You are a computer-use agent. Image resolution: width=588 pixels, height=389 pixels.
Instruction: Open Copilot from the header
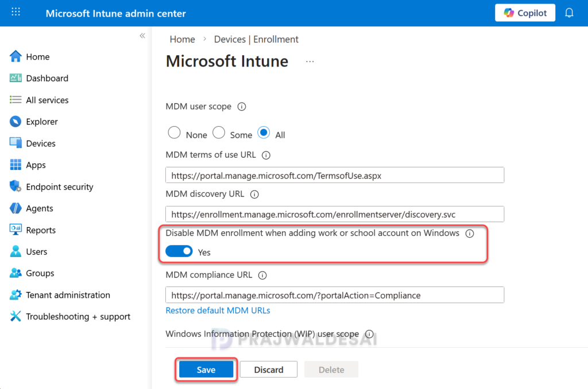point(525,13)
